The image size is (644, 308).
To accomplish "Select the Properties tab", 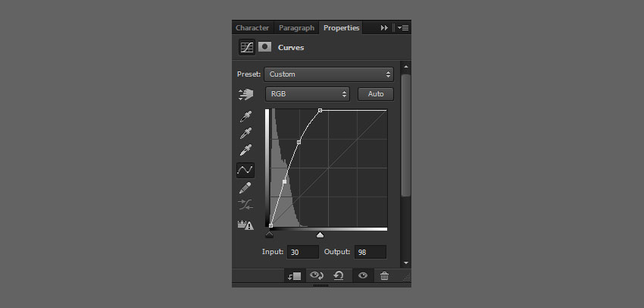I will pos(341,28).
